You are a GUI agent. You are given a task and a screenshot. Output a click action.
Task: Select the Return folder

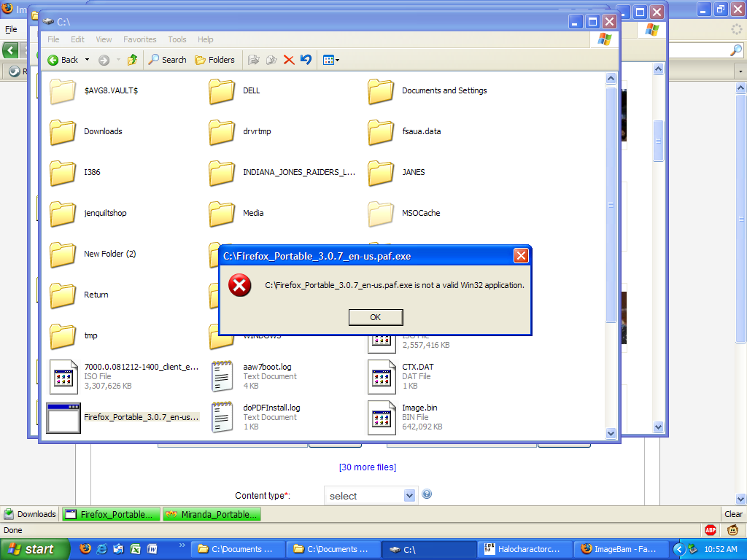[x=79, y=295]
